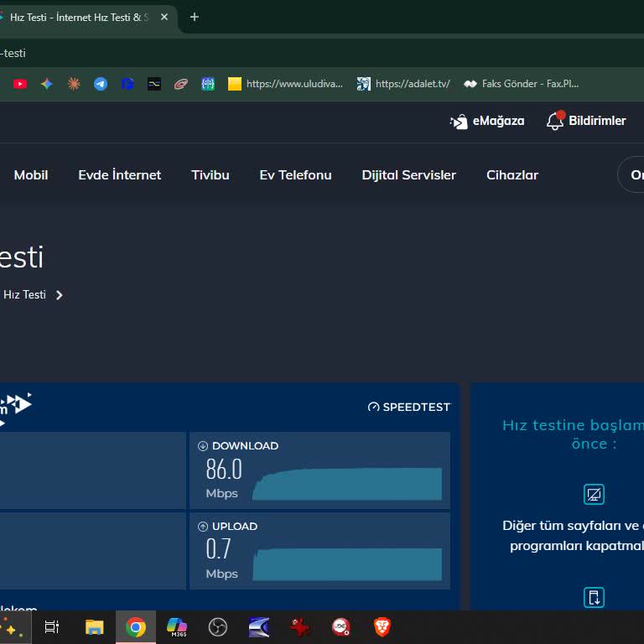The height and width of the screenshot is (644, 644).
Task: Click the 0.7 upload speed value
Action: click(x=218, y=549)
